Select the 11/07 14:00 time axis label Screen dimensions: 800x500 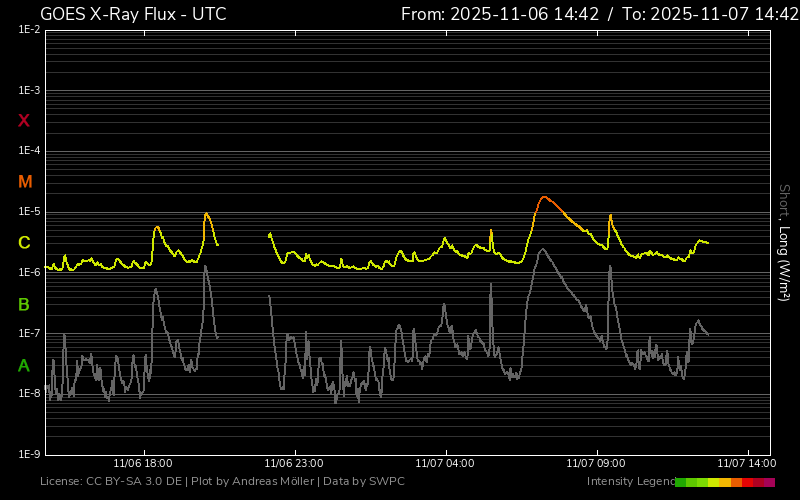746,463
